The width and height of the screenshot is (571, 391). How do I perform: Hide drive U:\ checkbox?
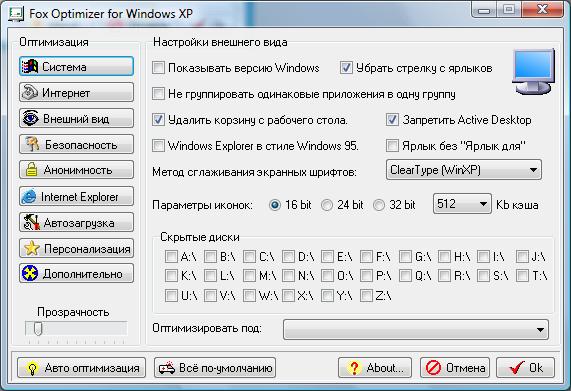(171, 295)
